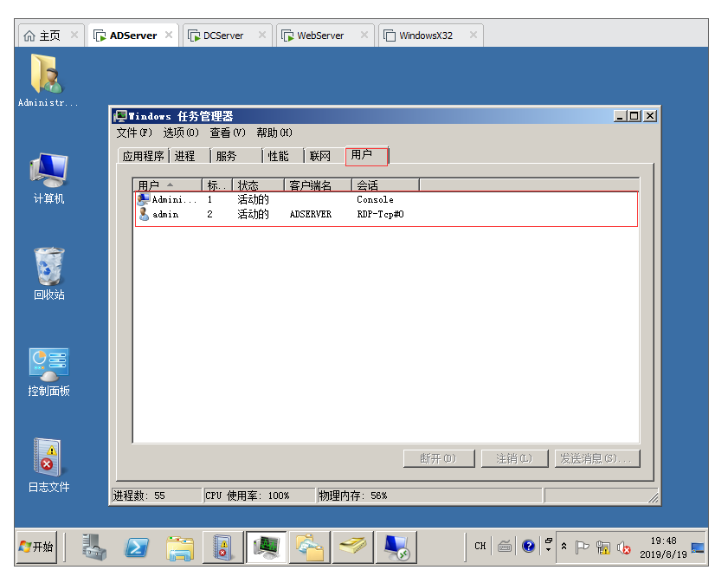
Task: Click the Remote Desktop icon in the taskbar
Action: pos(396,547)
